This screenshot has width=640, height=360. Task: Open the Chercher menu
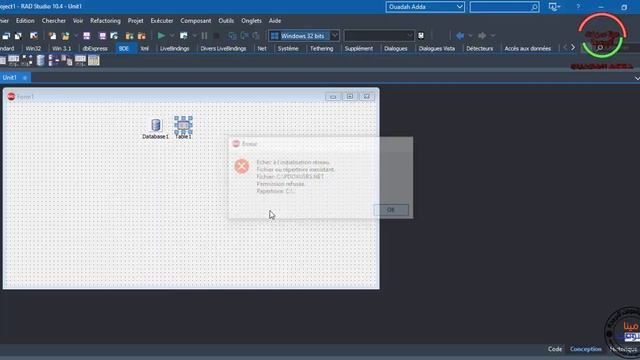(x=53, y=21)
